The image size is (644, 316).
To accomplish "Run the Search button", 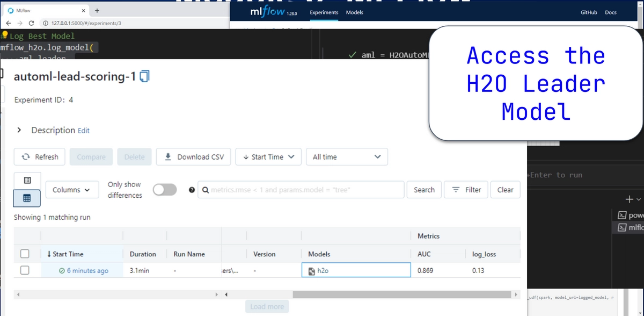I will (424, 190).
